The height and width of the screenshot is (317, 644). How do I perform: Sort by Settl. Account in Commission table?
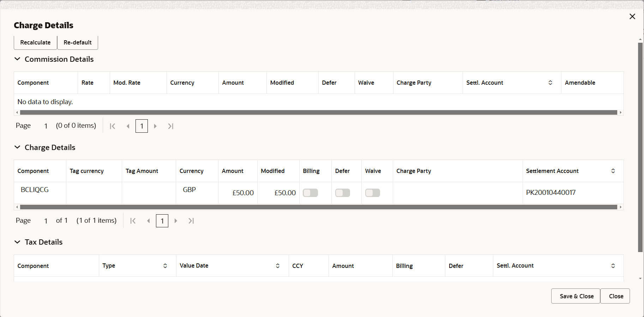coord(550,83)
